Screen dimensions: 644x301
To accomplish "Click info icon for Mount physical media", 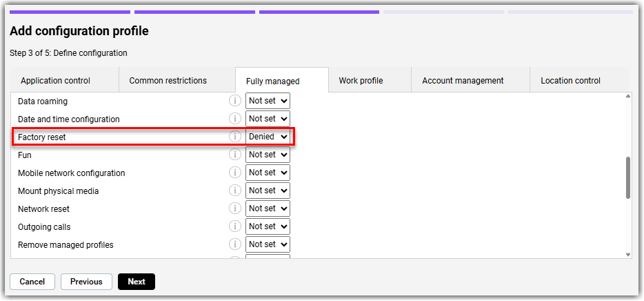I will click(x=234, y=191).
